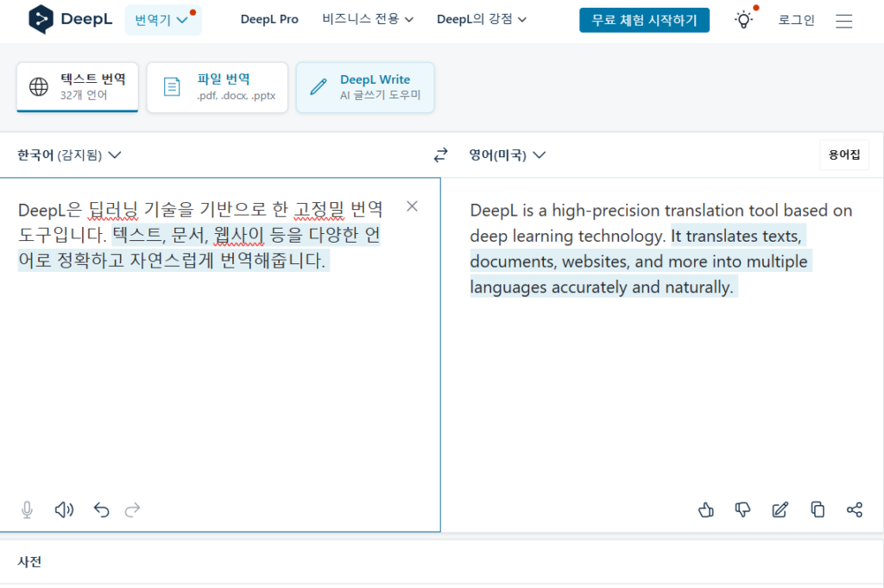Viewport: 884px width, 588px height.
Task: Click the 용어집 glossary button
Action: coord(844,155)
